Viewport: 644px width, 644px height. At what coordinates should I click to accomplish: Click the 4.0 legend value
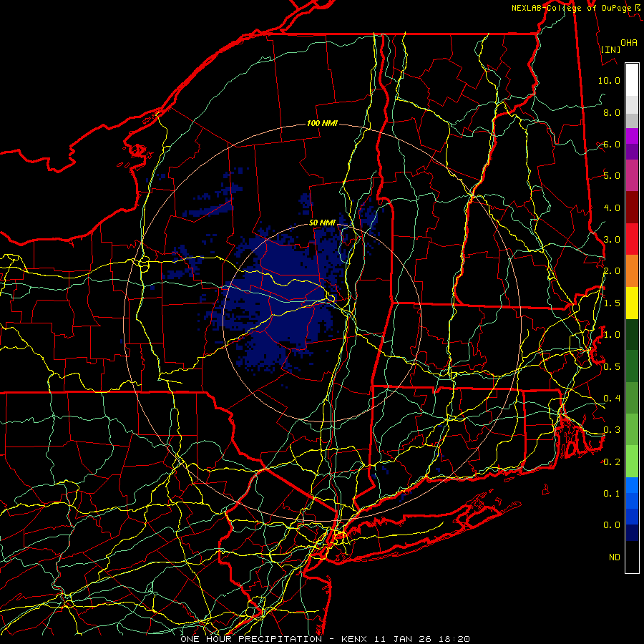612,208
